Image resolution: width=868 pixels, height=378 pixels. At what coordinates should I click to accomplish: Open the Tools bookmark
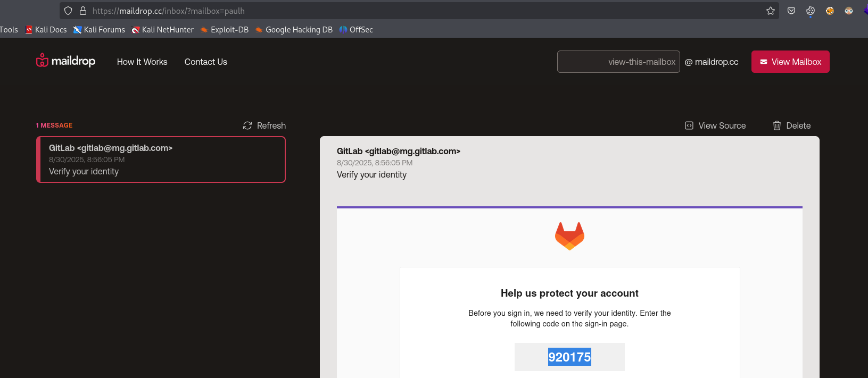(x=9, y=30)
